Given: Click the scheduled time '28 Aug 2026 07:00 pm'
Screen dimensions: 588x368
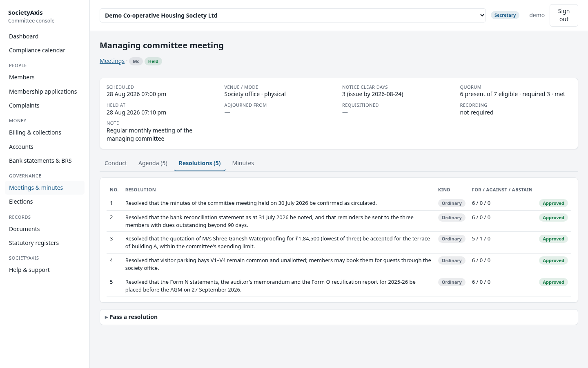Looking at the screenshot, I should (x=136, y=94).
